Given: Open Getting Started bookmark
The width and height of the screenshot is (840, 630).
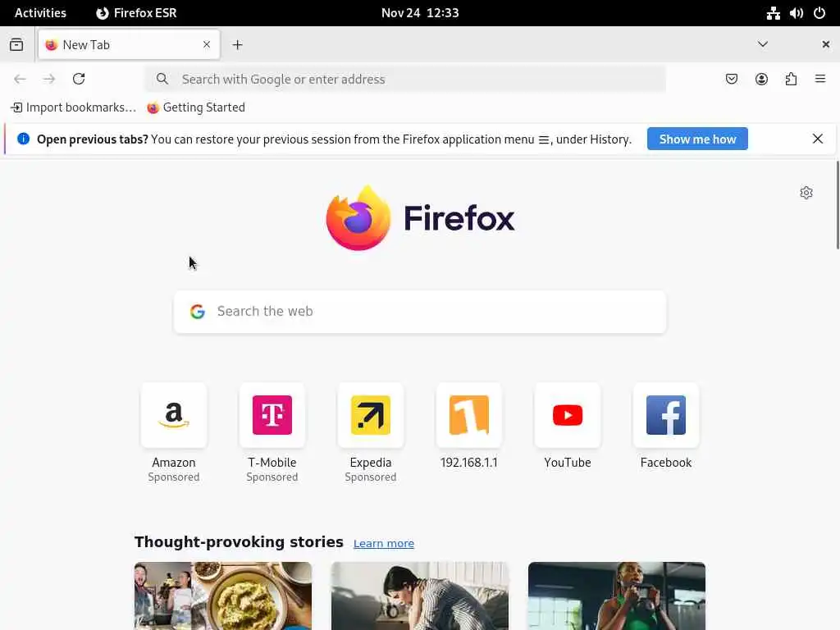Looking at the screenshot, I should coord(196,107).
